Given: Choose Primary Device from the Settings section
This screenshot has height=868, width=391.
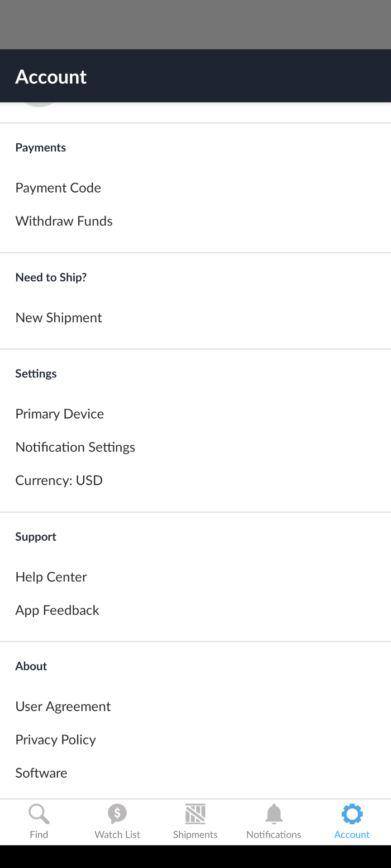Looking at the screenshot, I should (59, 413).
